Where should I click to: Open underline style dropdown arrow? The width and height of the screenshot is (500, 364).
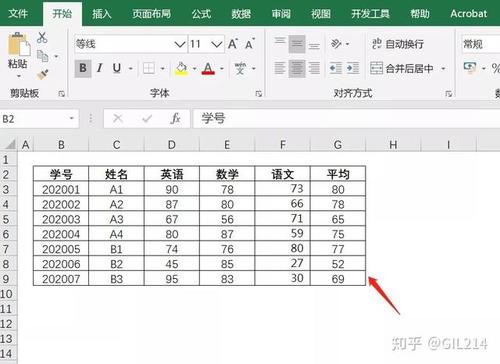pos(131,69)
